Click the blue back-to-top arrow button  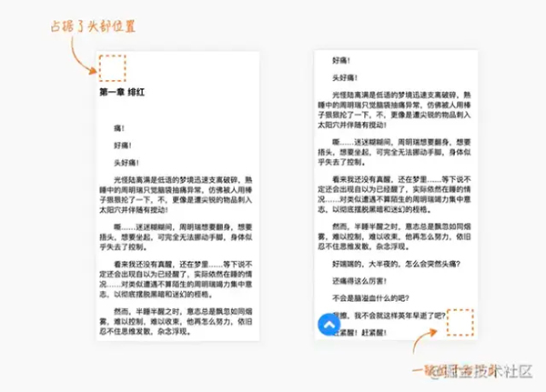329,325
